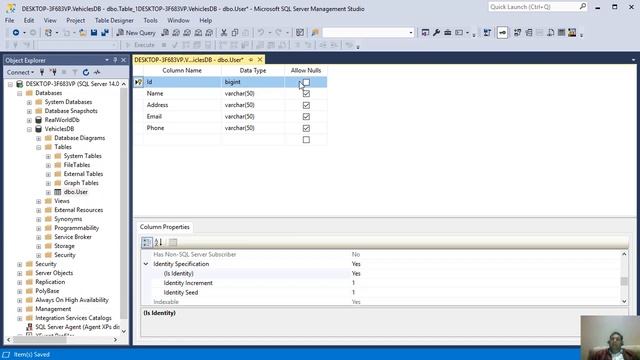Toggle Allow Nulls for Id column

(306, 82)
